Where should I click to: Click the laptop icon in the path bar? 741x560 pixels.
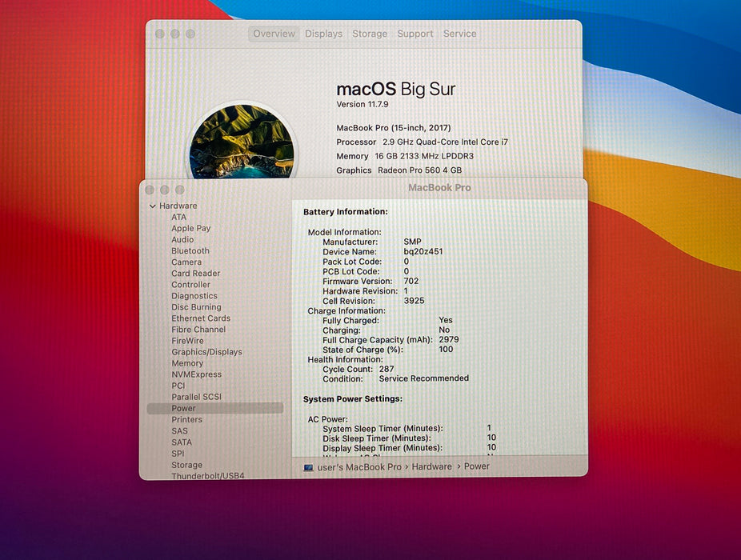pos(309,467)
